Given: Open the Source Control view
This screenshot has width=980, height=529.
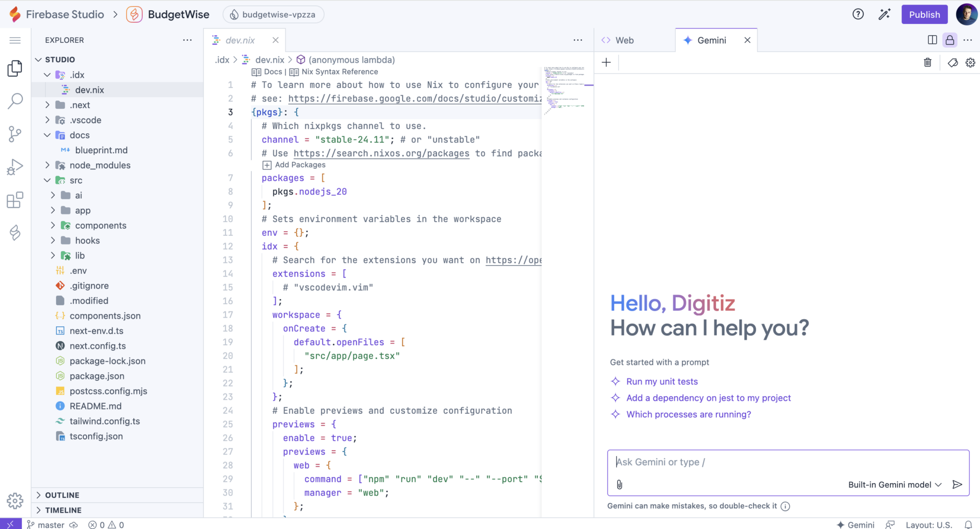Looking at the screenshot, I should tap(15, 134).
